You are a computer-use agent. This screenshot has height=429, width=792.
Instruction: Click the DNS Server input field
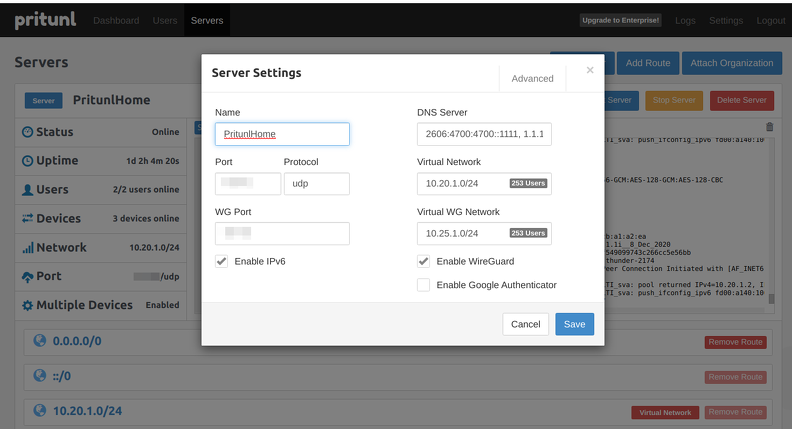(x=484, y=134)
